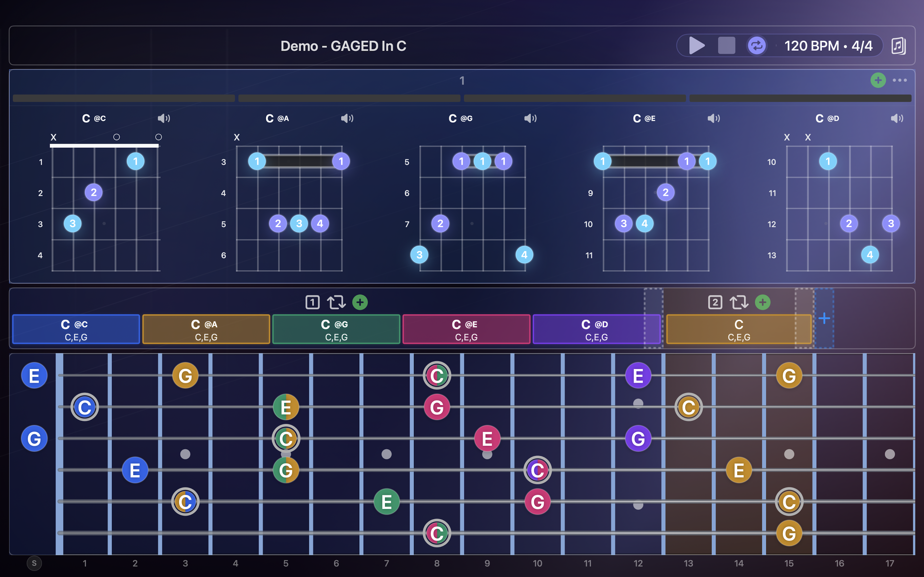This screenshot has height=577, width=924.
Task: Enable loop playback mode
Action: click(x=757, y=46)
